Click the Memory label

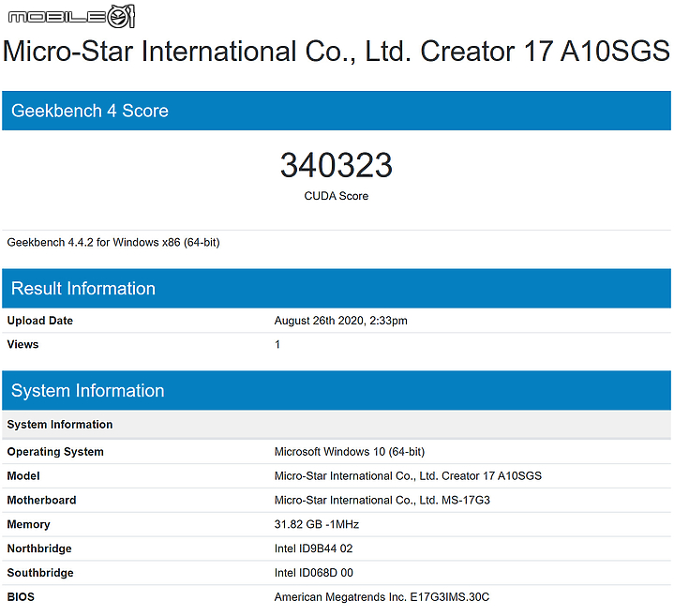click(28, 524)
